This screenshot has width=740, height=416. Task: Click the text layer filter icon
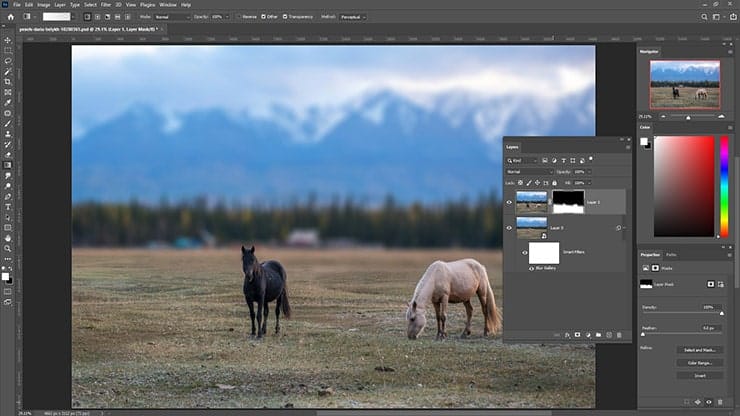pos(563,161)
